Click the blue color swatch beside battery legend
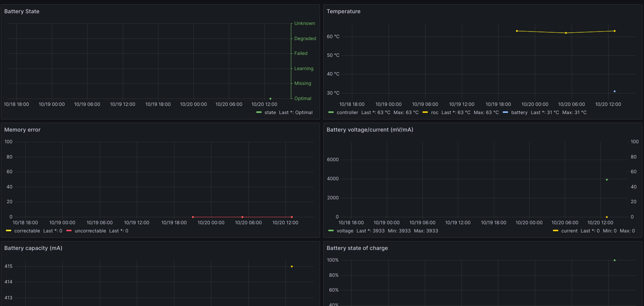This screenshot has height=306, width=644. (x=505, y=113)
